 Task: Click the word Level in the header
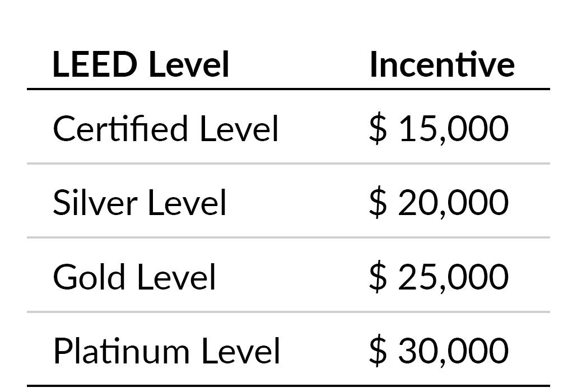click(x=189, y=65)
